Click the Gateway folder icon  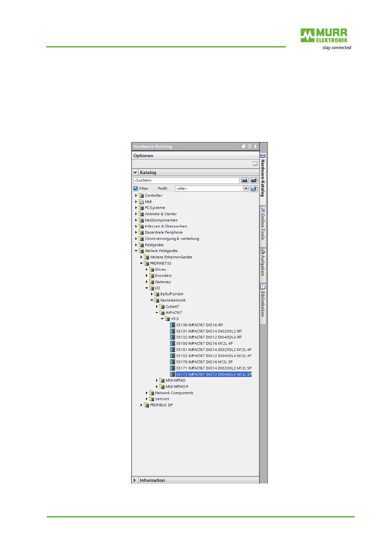pyautogui.click(x=152, y=282)
